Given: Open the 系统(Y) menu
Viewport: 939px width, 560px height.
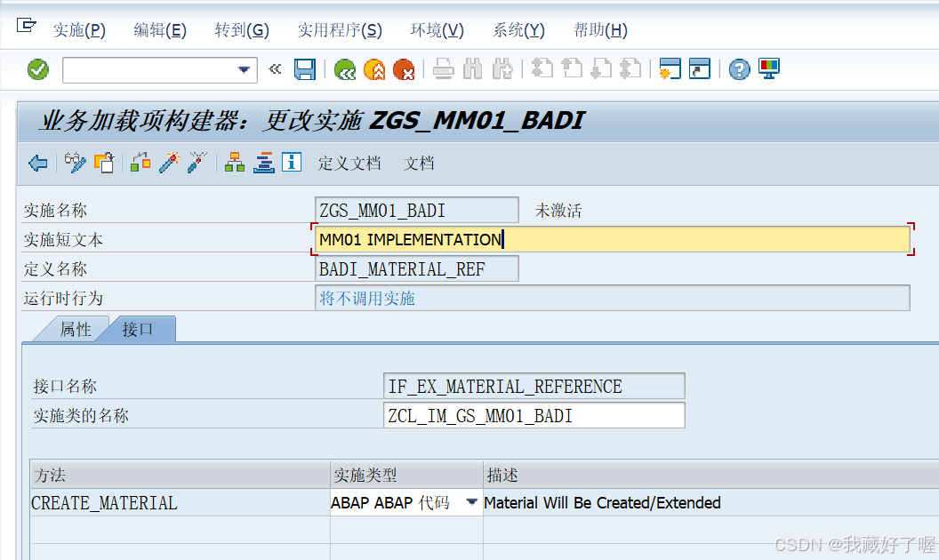Looking at the screenshot, I should 518,30.
